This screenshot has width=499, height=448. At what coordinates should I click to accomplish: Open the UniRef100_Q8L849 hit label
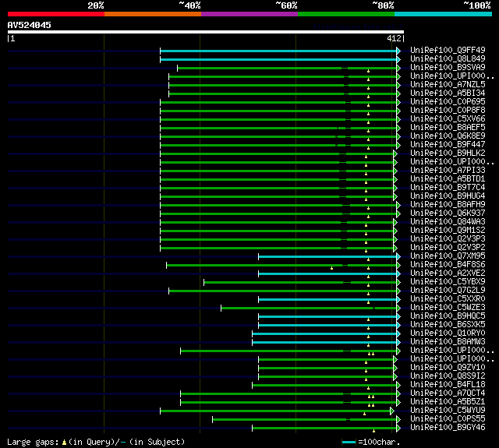coord(448,58)
